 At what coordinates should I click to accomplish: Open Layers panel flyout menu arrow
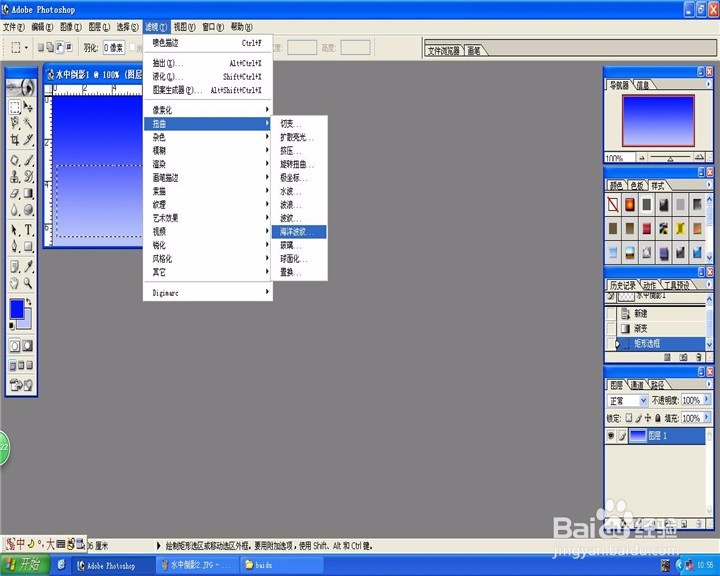[709, 384]
